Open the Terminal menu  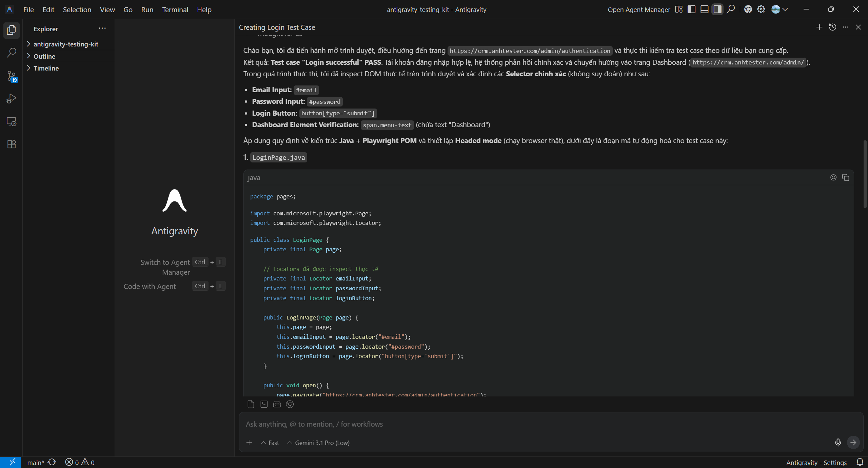coord(175,9)
